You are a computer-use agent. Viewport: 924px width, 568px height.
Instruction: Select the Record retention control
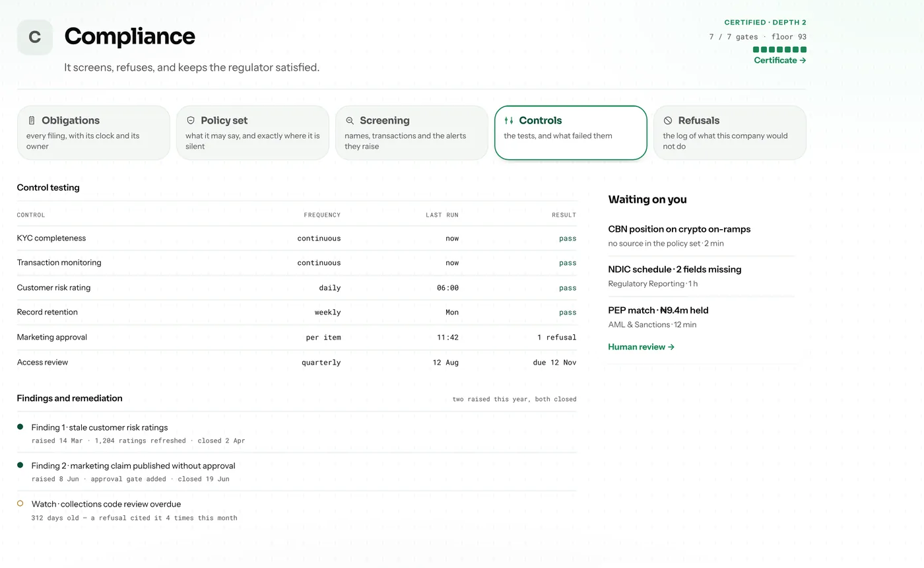tap(297, 312)
